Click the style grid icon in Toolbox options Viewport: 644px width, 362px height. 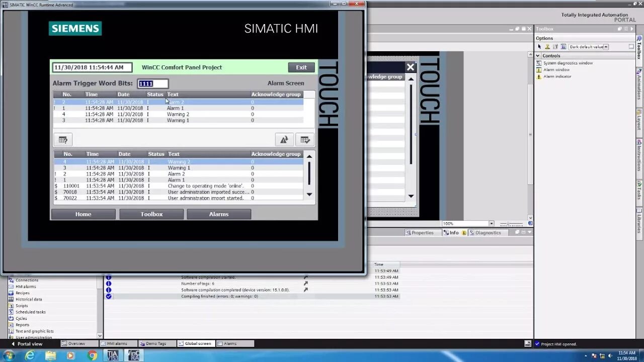[563, 47]
